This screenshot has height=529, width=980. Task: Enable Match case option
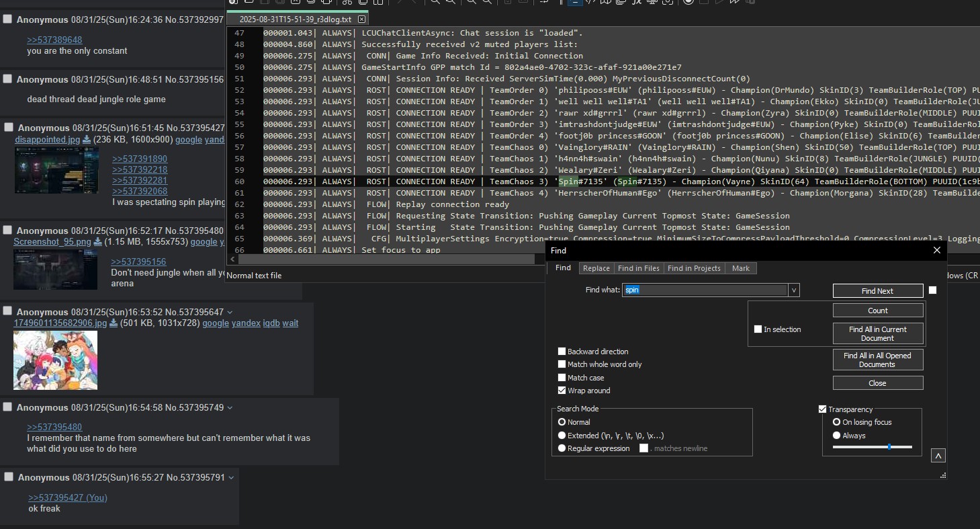[562, 378]
